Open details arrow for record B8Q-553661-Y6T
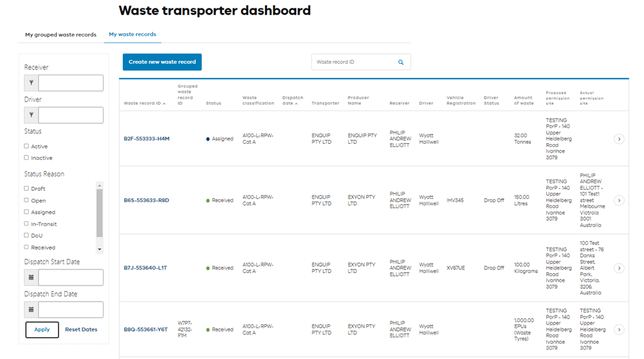 point(619,329)
